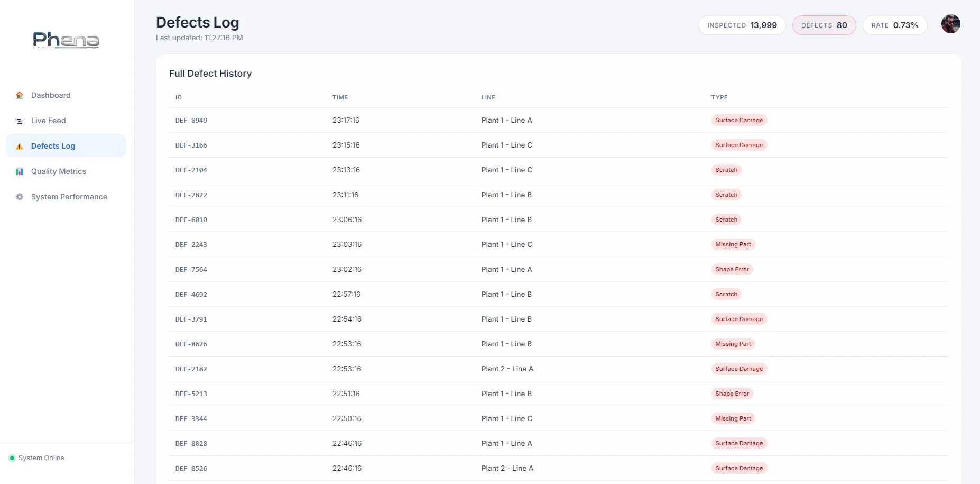Select the Live Feed icon
980x484 pixels.
[20, 121]
